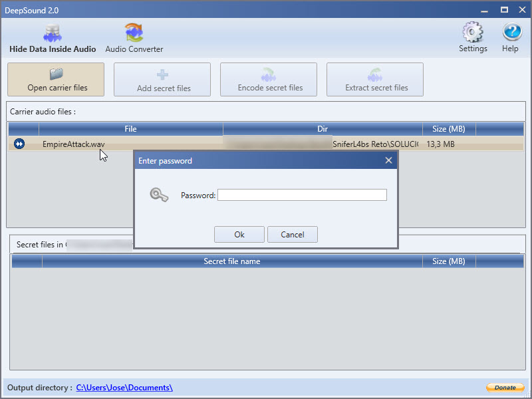Image resolution: width=532 pixels, height=399 pixels.
Task: Click the 13,3 MB size cell
Action: (x=440, y=144)
